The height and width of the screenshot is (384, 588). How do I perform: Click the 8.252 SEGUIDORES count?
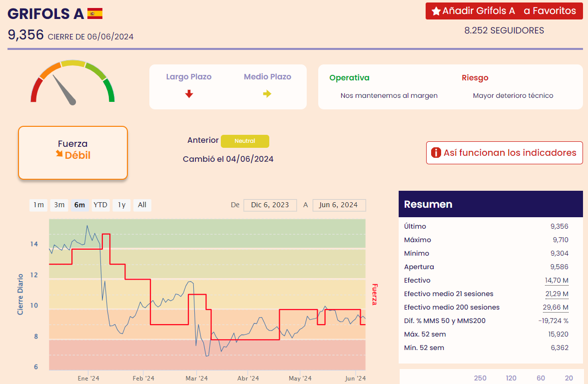[x=504, y=31]
